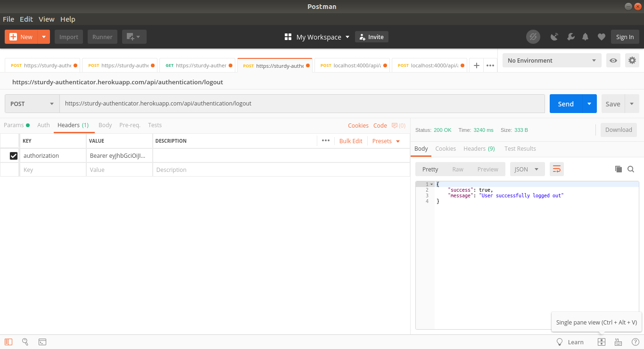This screenshot has height=349, width=644.
Task: Open the Help menu
Action: [68, 19]
